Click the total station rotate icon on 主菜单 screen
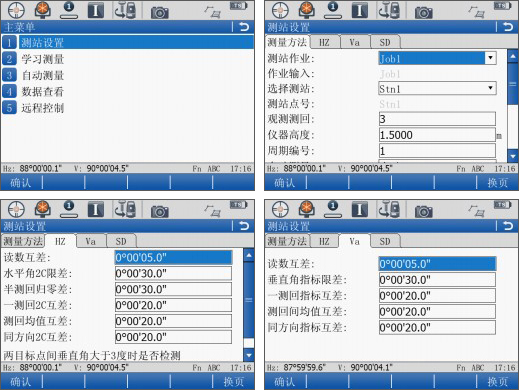Screen dimensions: 519x390 coord(125,10)
